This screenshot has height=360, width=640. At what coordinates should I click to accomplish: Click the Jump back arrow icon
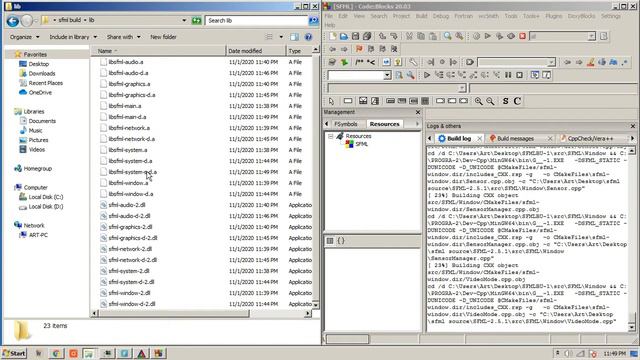coord(333,49)
